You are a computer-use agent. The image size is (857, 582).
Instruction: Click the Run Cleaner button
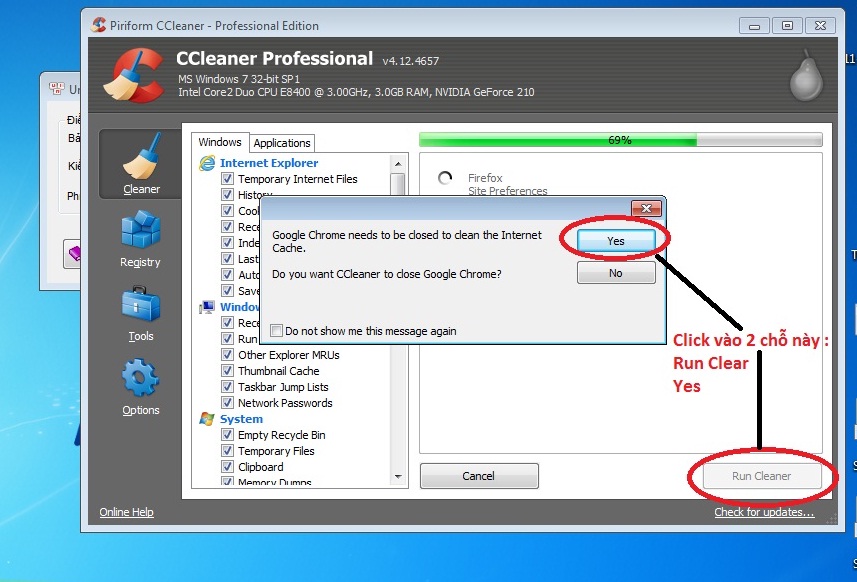point(761,476)
